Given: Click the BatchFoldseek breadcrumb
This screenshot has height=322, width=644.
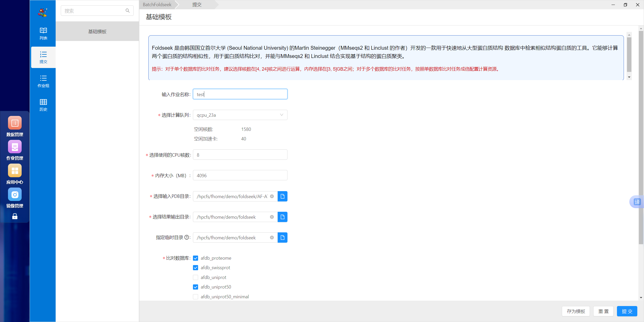Looking at the screenshot, I should pos(157,5).
